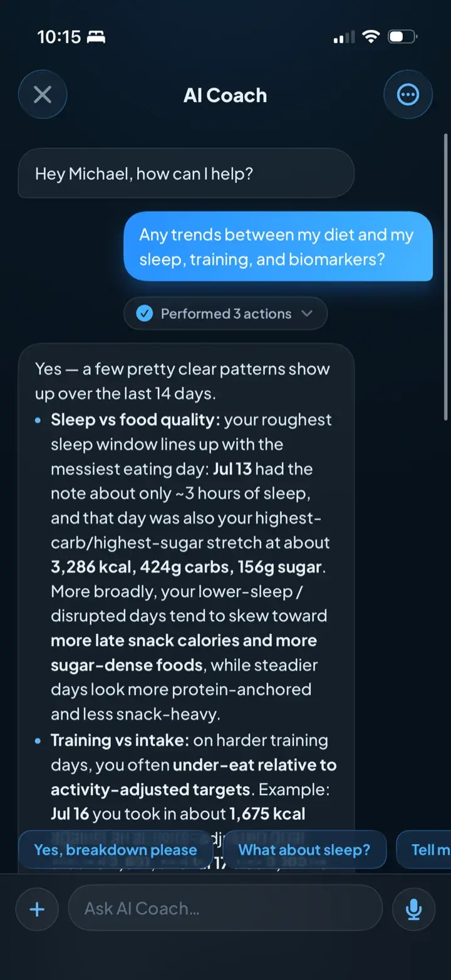Screen dimensions: 451x980
Task: Start voice input with the microphone icon
Action: pos(413,909)
